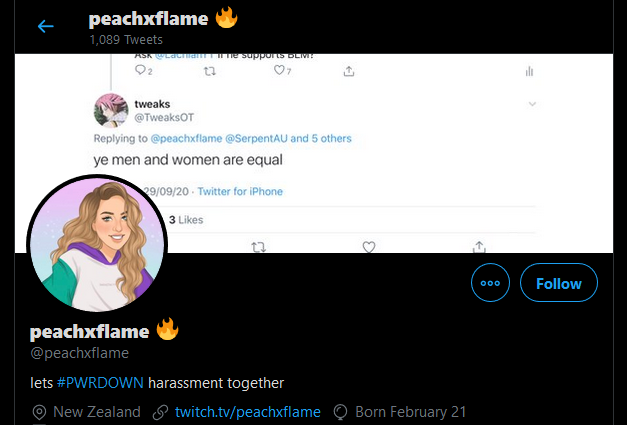627x425 pixels.
Task: Click the Twitter for iPhone source link
Action: (240, 191)
